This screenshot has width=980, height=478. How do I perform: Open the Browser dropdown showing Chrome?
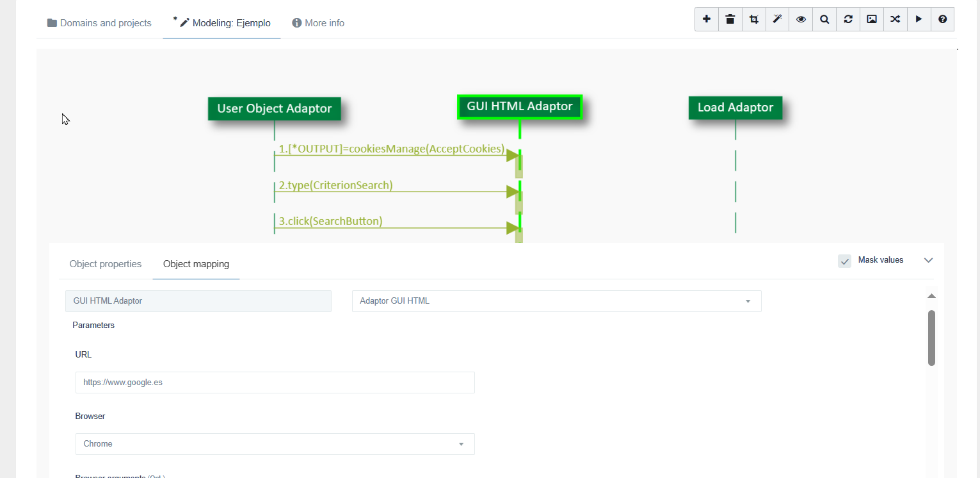point(275,444)
